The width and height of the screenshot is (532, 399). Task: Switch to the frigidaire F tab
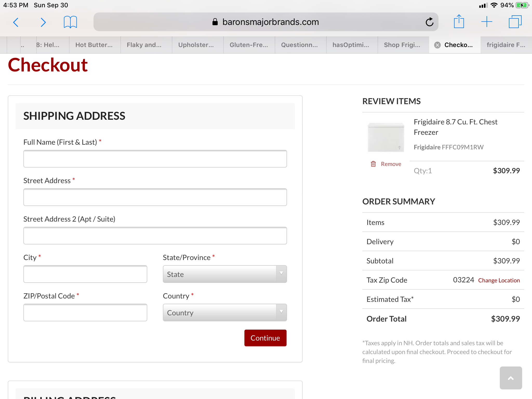click(506, 45)
